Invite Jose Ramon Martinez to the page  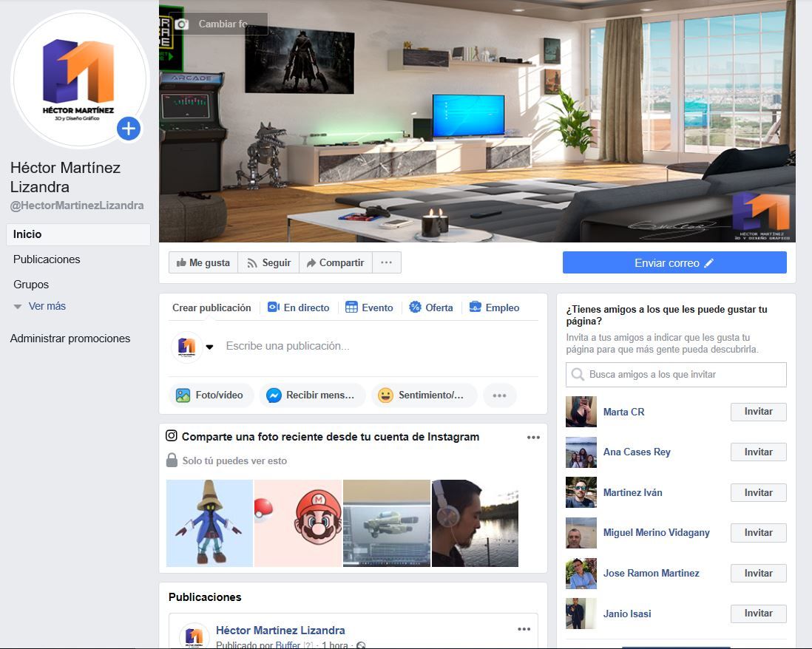(x=758, y=574)
